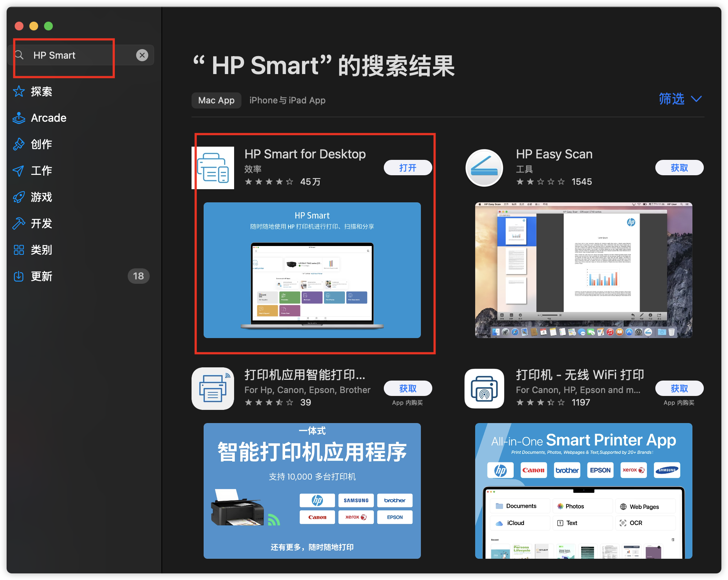728x580 pixels.
Task: Click the Explore star icon in sidebar
Action: point(19,91)
